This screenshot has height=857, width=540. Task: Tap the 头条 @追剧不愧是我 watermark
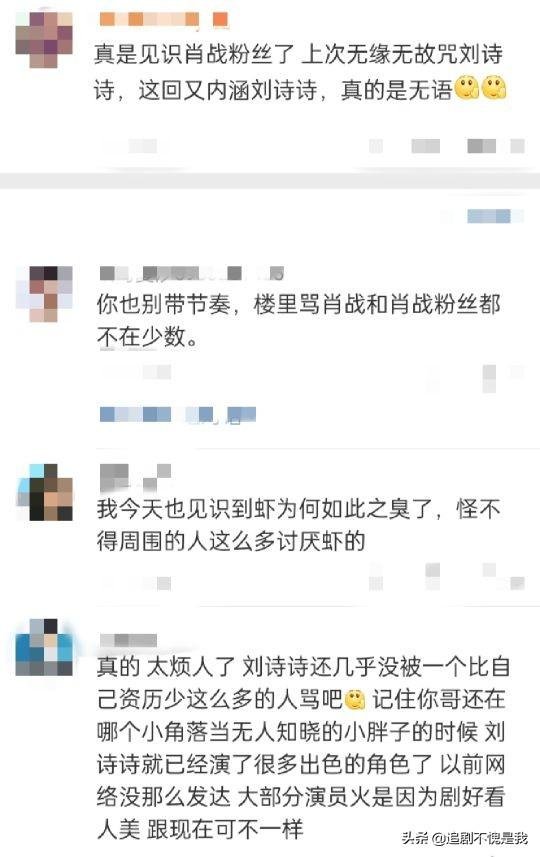[465, 837]
